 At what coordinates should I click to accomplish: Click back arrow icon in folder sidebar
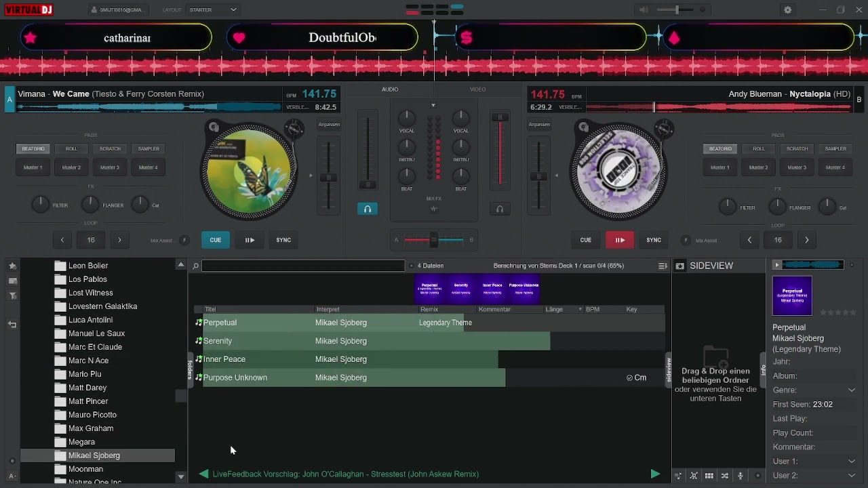click(12, 325)
